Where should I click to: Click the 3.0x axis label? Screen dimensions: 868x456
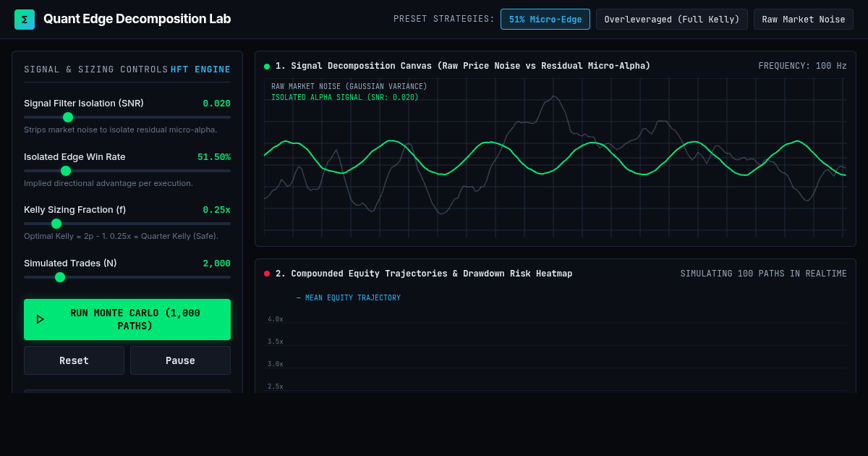coord(275,364)
